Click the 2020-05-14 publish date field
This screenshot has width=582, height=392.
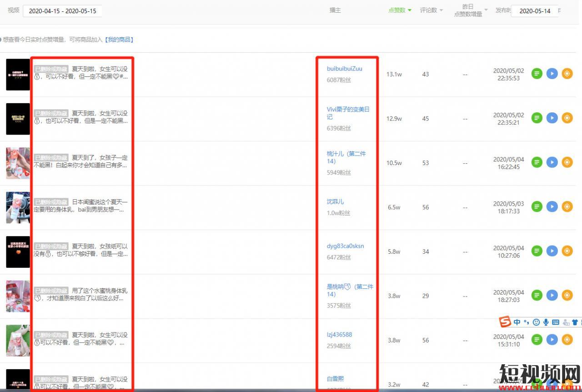click(x=535, y=11)
